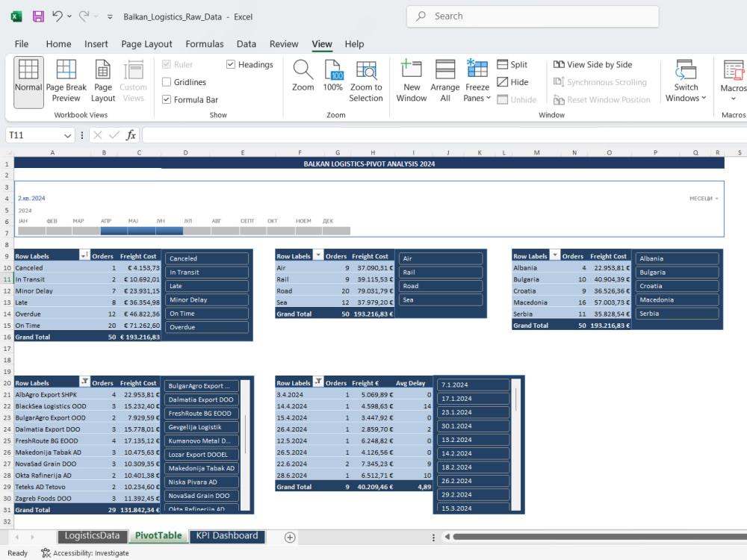Click View Side by Side
The height and width of the screenshot is (560, 747).
(592, 64)
